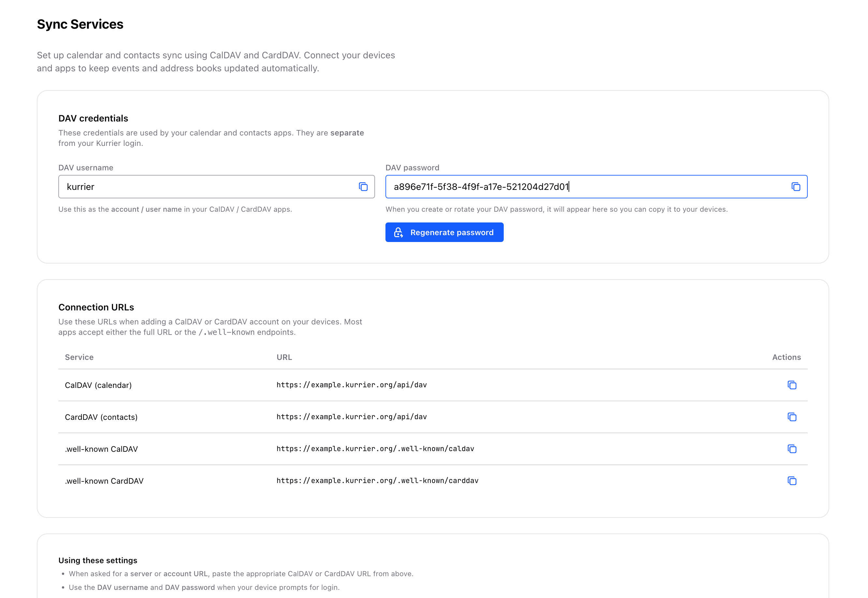
Task: Click the Service column header
Action: point(79,357)
